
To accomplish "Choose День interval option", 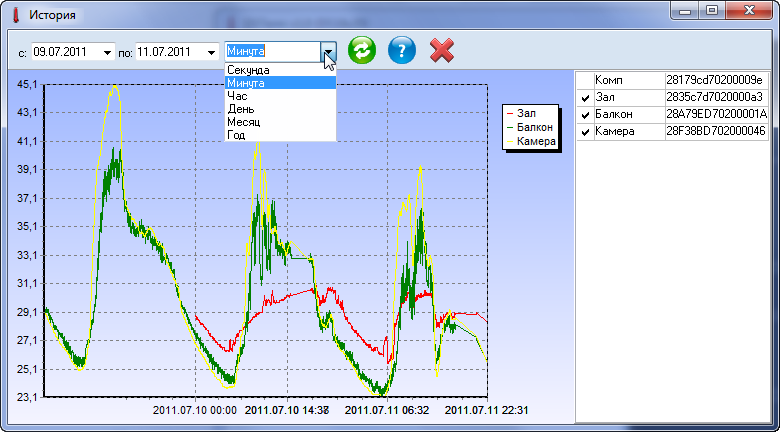I will (281, 109).
